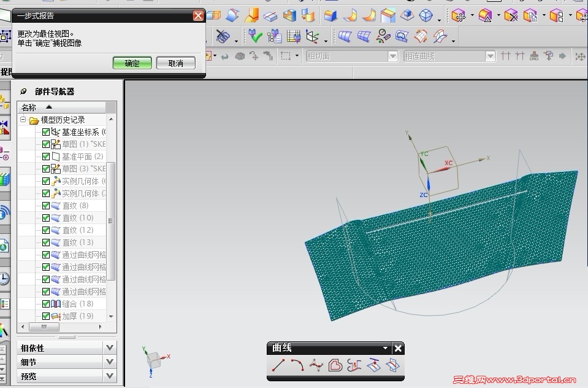Select the Project Curve icon in 曲线 toolbar

(x=373, y=365)
